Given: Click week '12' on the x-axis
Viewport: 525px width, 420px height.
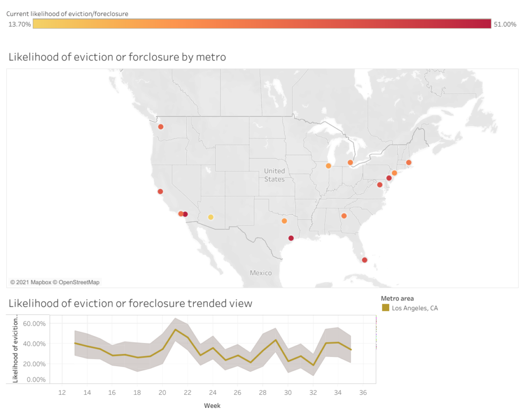Looking at the screenshot, I should pos(62,392).
